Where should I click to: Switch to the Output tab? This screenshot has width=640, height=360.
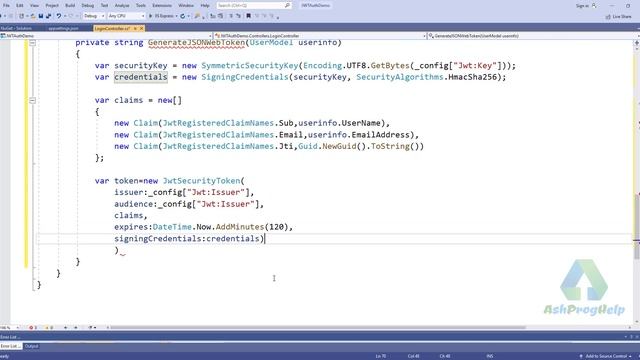pyautogui.click(x=31, y=346)
